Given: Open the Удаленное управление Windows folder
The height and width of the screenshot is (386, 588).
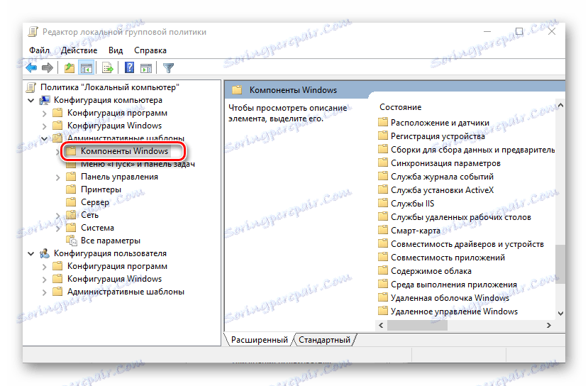Looking at the screenshot, I should coord(454,311).
